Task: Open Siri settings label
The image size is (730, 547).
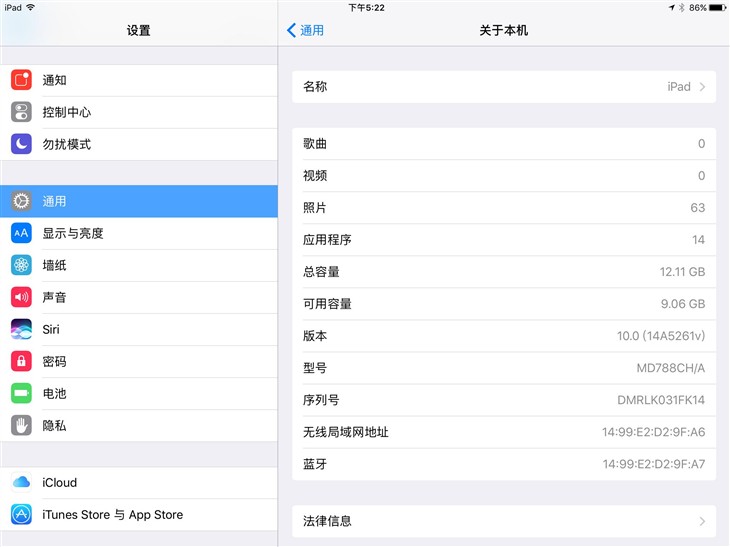Action: (51, 329)
